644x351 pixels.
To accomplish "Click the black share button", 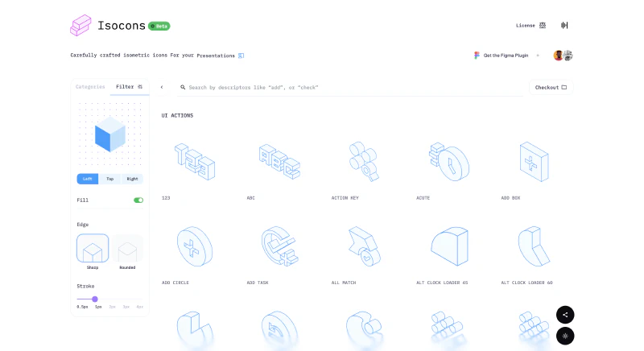I will (565, 315).
